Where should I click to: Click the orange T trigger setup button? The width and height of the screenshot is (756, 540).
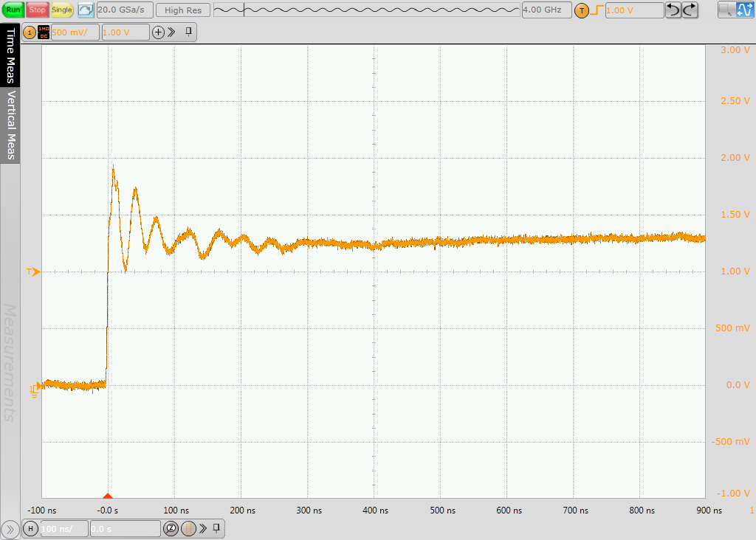[582, 10]
